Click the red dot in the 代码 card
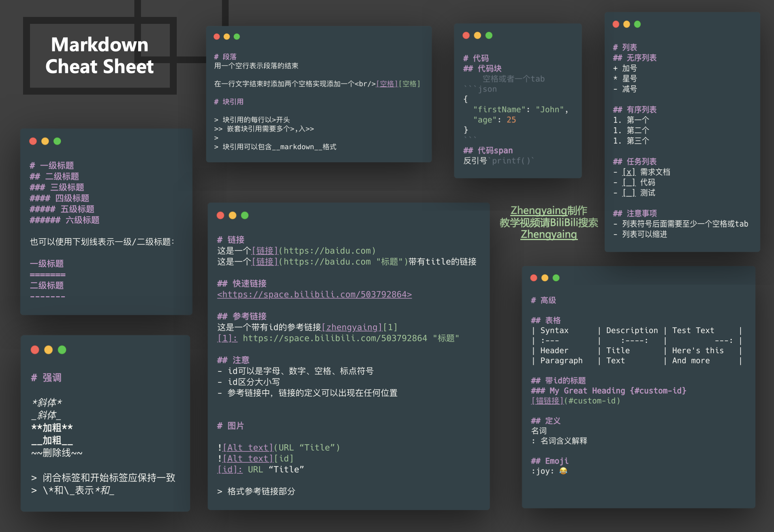This screenshot has width=774, height=532. pyautogui.click(x=466, y=35)
